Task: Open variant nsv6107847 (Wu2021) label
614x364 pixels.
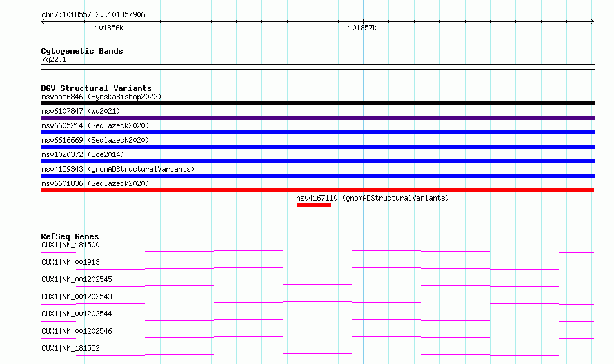Action: [81, 111]
